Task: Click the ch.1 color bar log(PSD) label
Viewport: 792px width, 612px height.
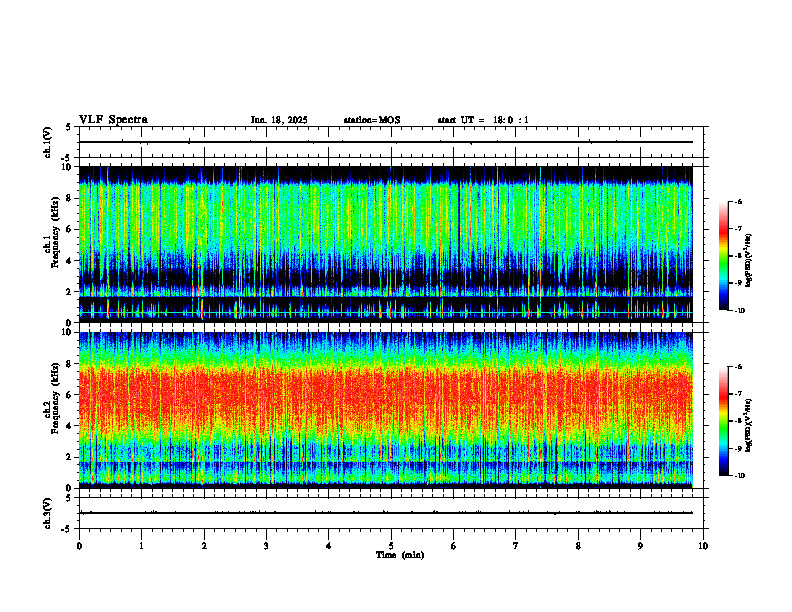Action: click(750, 260)
